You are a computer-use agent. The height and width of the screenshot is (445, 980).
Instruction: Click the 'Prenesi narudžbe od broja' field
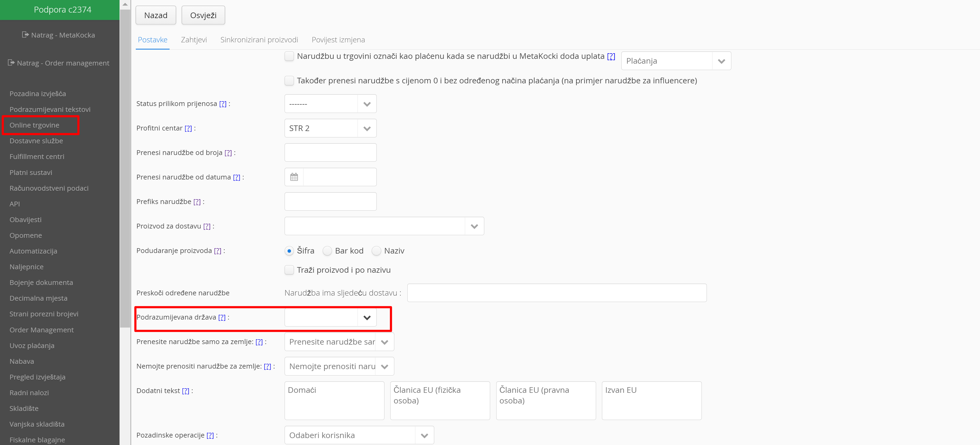pos(330,153)
